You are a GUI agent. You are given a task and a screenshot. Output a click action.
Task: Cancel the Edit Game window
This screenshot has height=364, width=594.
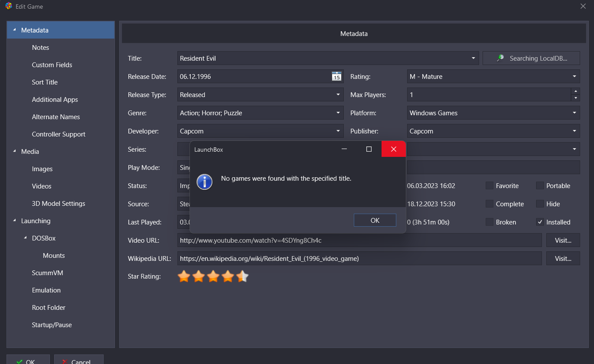point(79,360)
